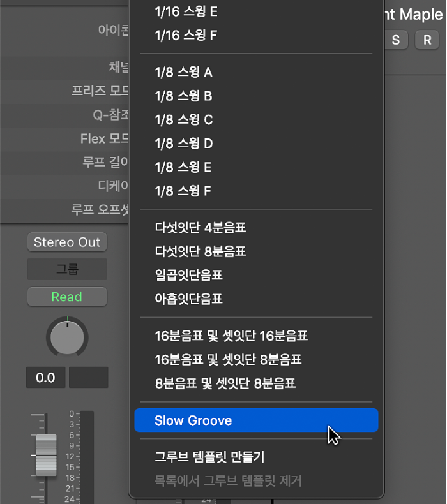Toggle the S solo button
This screenshot has height=504, width=447.
396,40
